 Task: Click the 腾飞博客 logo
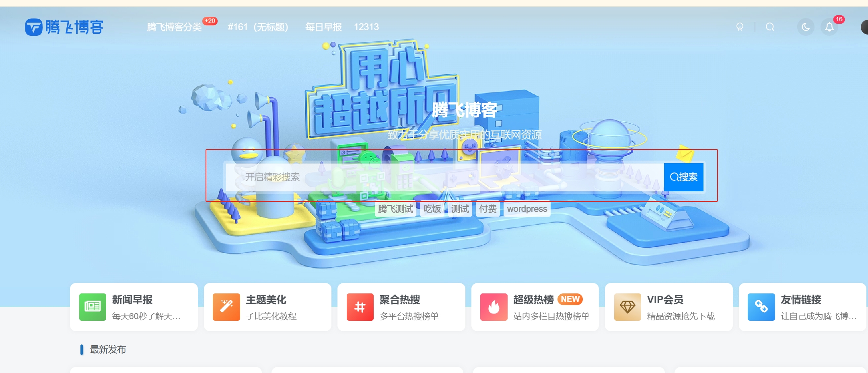[x=66, y=27]
